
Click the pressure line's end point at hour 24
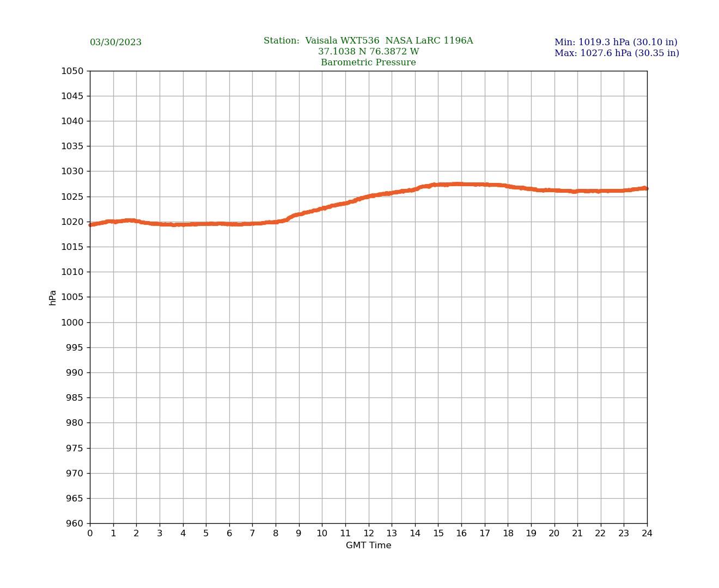click(x=647, y=188)
